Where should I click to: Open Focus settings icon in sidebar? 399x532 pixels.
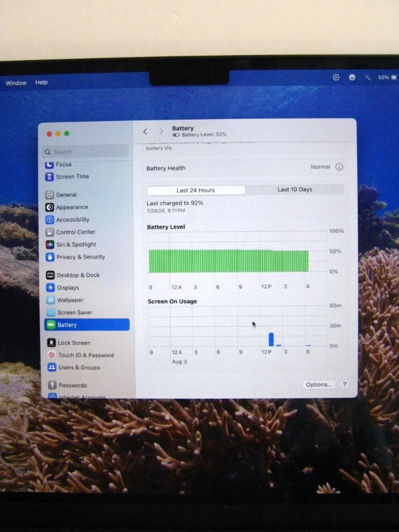click(49, 164)
